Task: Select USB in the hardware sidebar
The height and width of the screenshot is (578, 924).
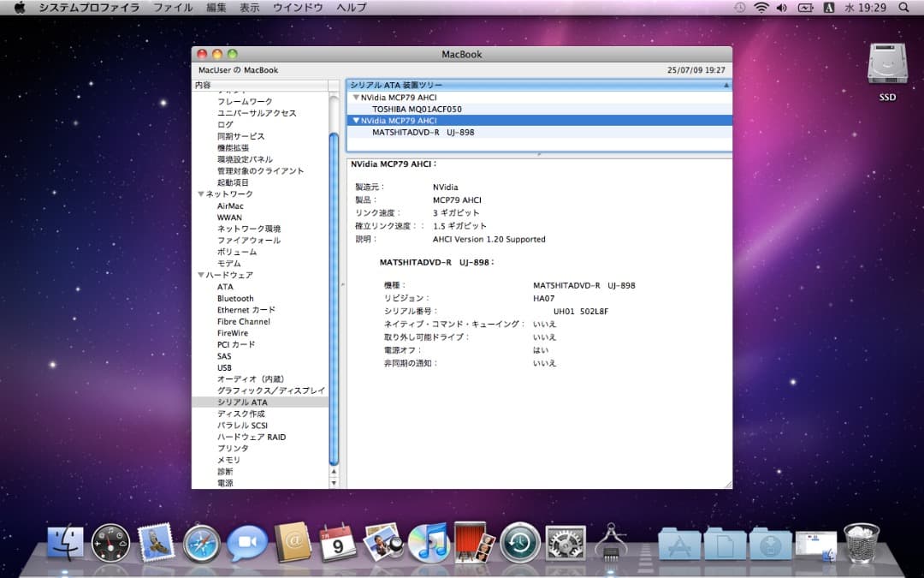Action: point(224,367)
